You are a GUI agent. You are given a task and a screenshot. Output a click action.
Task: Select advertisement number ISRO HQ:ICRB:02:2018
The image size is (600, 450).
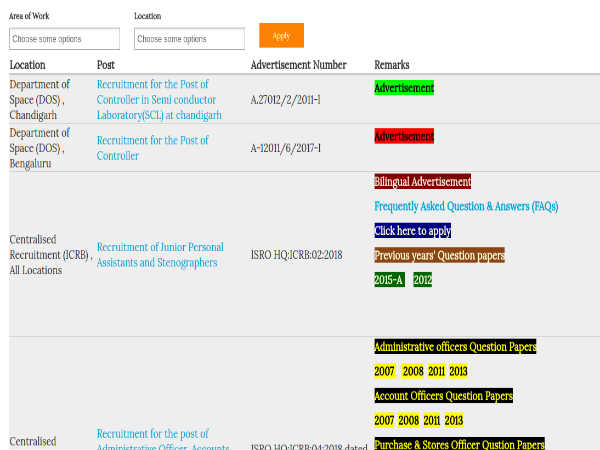point(297,255)
